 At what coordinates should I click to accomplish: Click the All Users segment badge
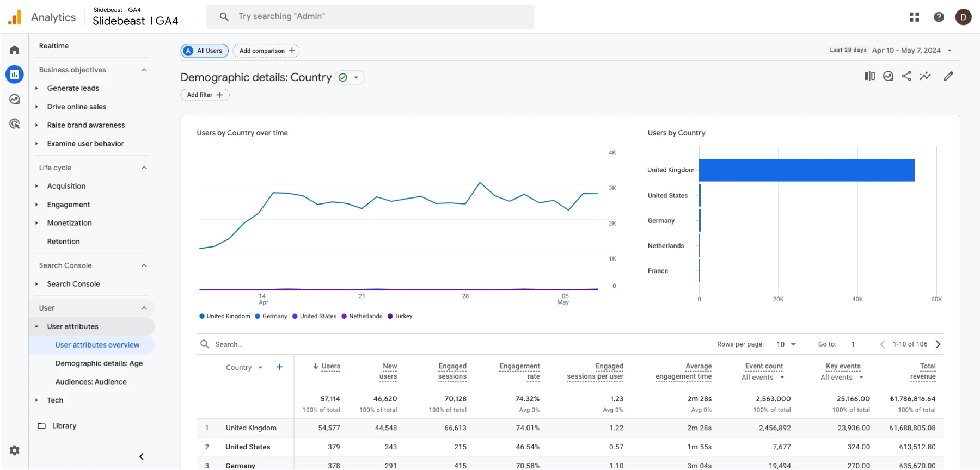click(x=204, y=51)
